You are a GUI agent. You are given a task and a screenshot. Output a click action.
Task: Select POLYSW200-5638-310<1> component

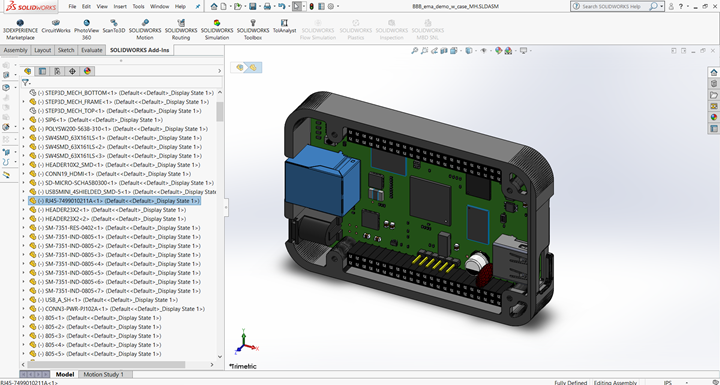pos(118,129)
